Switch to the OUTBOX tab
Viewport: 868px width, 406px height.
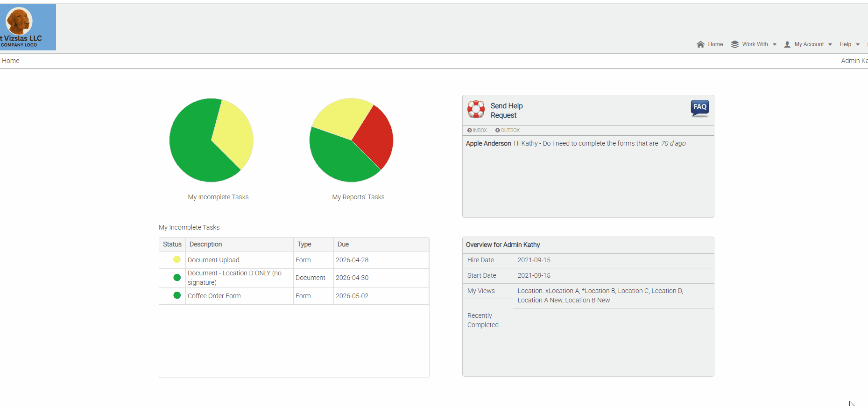click(x=508, y=130)
